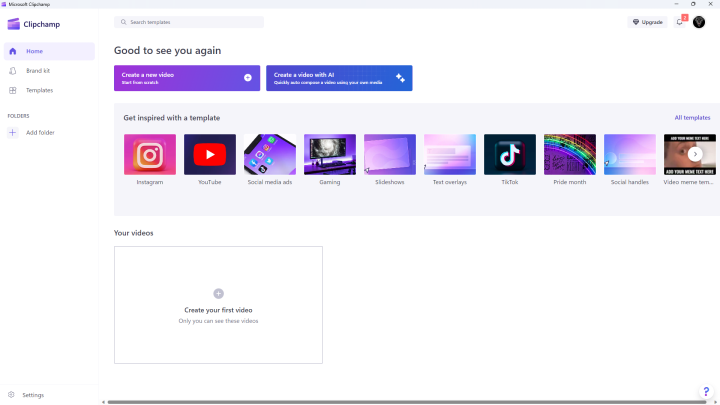Viewport: 720px width, 405px height.
Task: Click the user profile avatar
Action: point(699,22)
